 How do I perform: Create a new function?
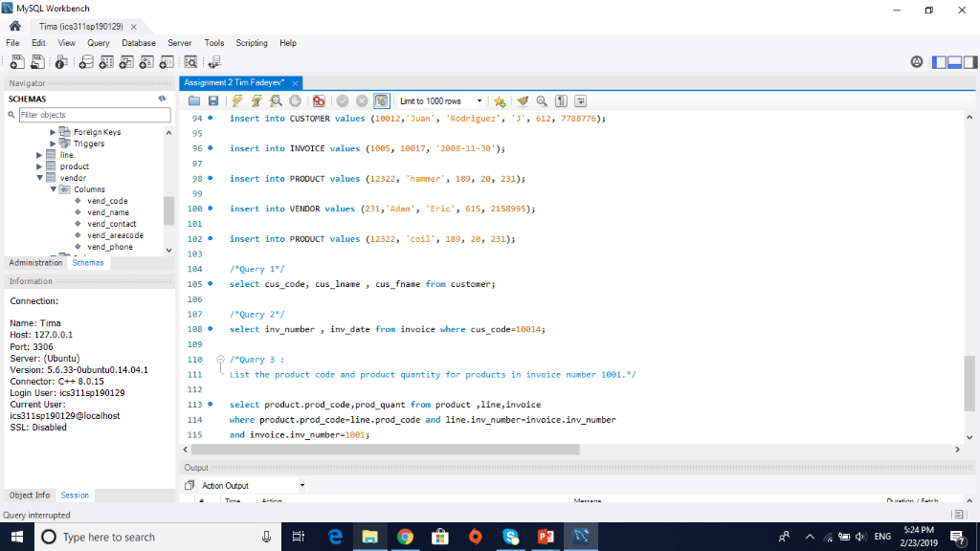pyautogui.click(x=167, y=62)
